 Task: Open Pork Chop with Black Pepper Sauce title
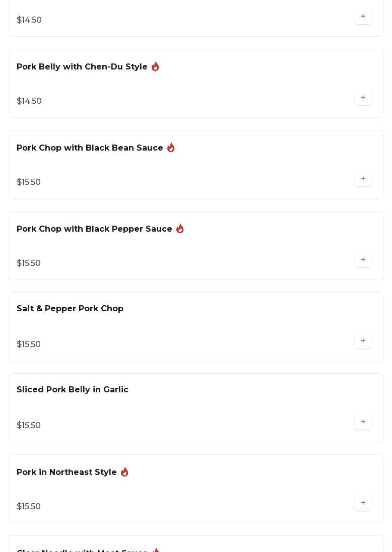click(x=94, y=229)
